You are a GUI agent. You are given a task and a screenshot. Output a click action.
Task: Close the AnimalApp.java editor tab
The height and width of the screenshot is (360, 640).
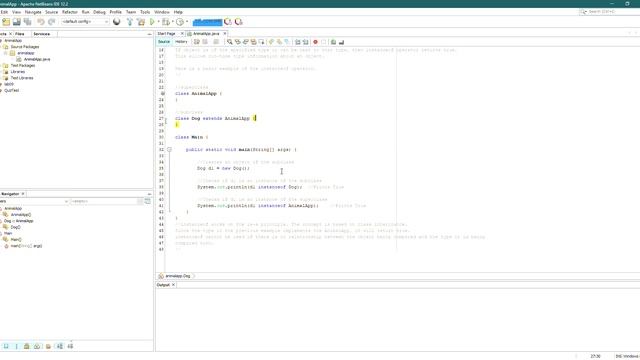225,33
